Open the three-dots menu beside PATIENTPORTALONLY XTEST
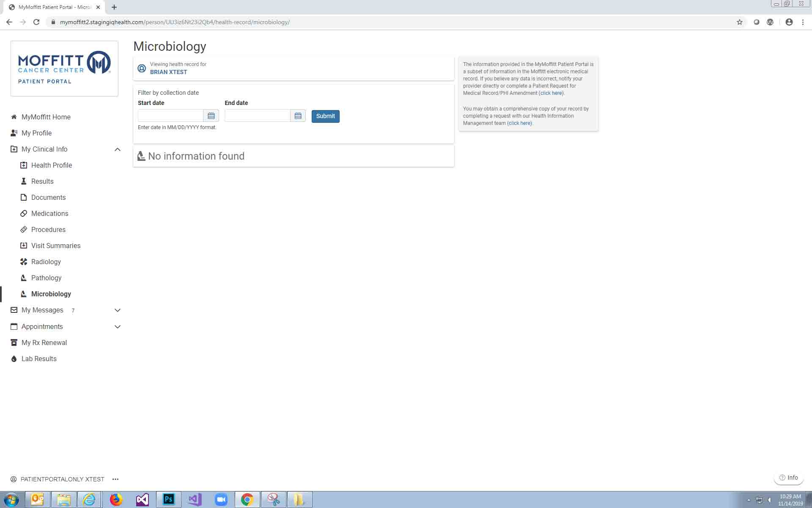Viewport: 812px width, 508px height. click(115, 479)
